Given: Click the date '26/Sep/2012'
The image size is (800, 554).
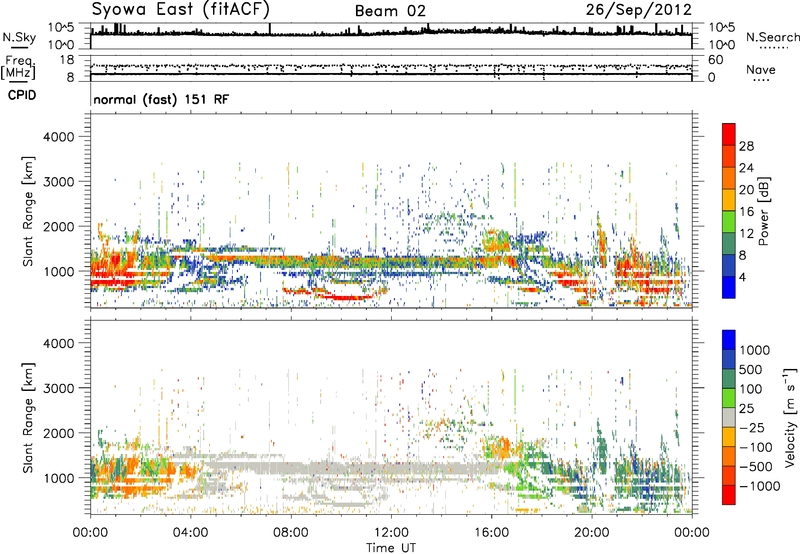Looking at the screenshot, I should (639, 10).
